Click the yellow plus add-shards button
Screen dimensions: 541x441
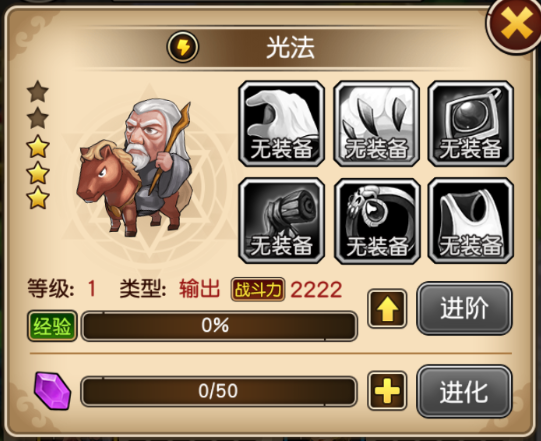point(387,391)
